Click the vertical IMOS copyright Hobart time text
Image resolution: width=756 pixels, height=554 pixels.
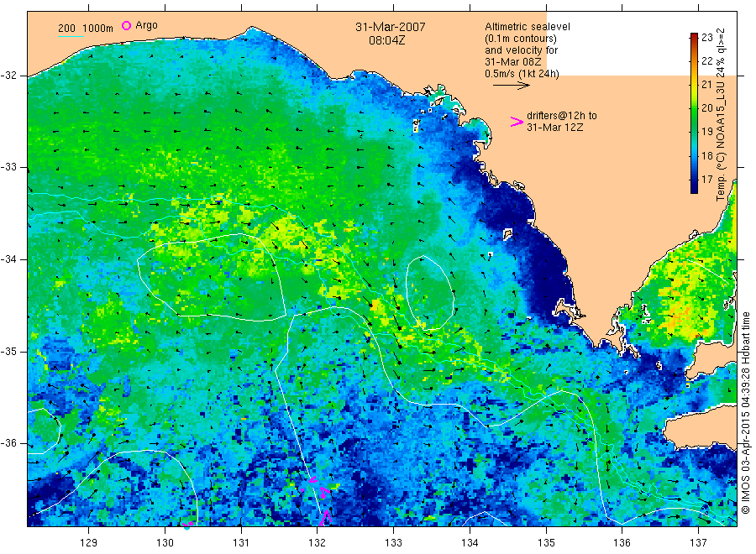(x=745, y=412)
